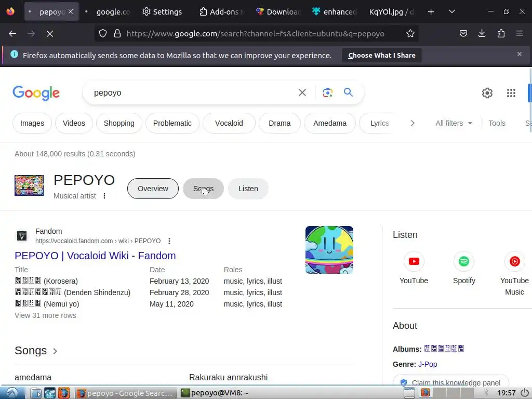532x399 pixels.
Task: Show list of all open tabs
Action: tap(451, 11)
